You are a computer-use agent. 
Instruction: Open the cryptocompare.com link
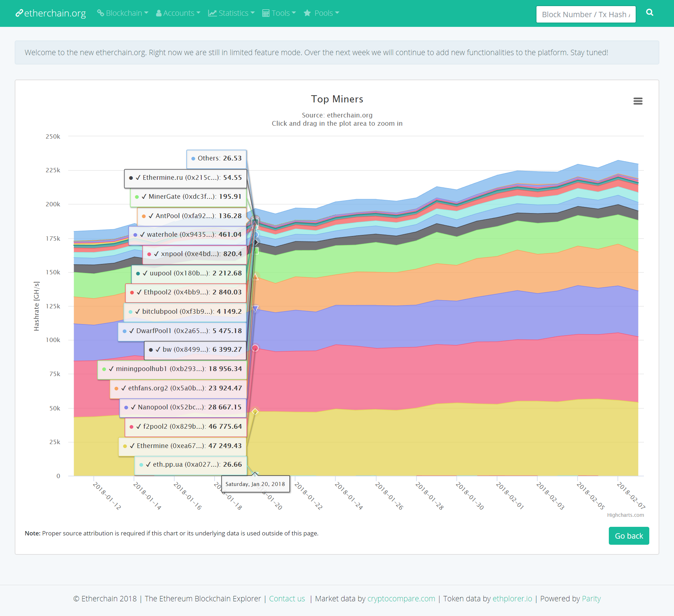401,598
